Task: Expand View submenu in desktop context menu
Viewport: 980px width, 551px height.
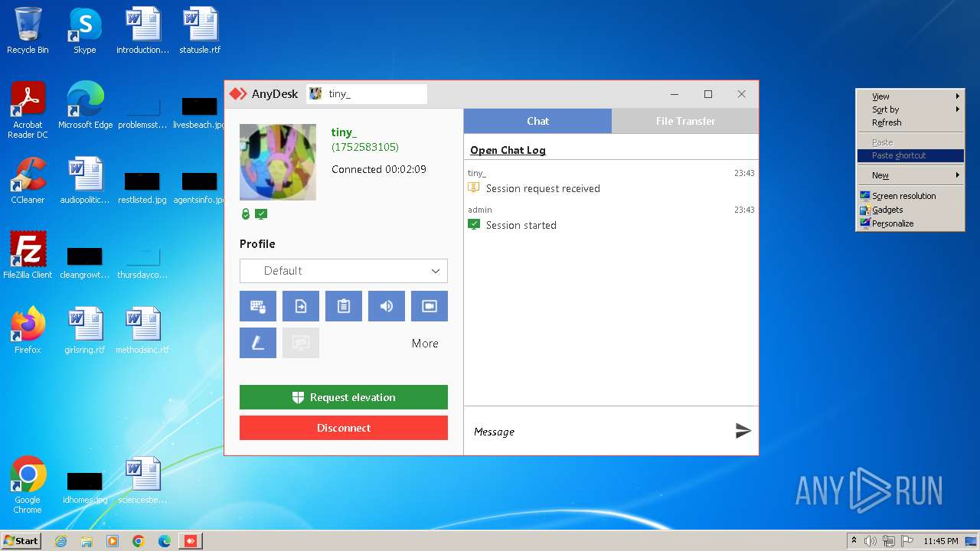Action: (x=910, y=96)
